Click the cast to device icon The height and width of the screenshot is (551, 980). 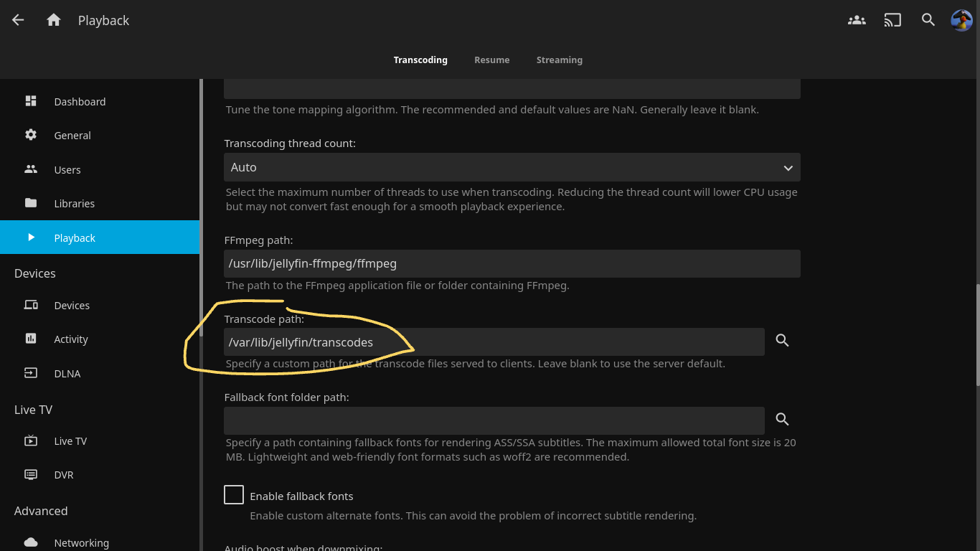[x=892, y=20]
